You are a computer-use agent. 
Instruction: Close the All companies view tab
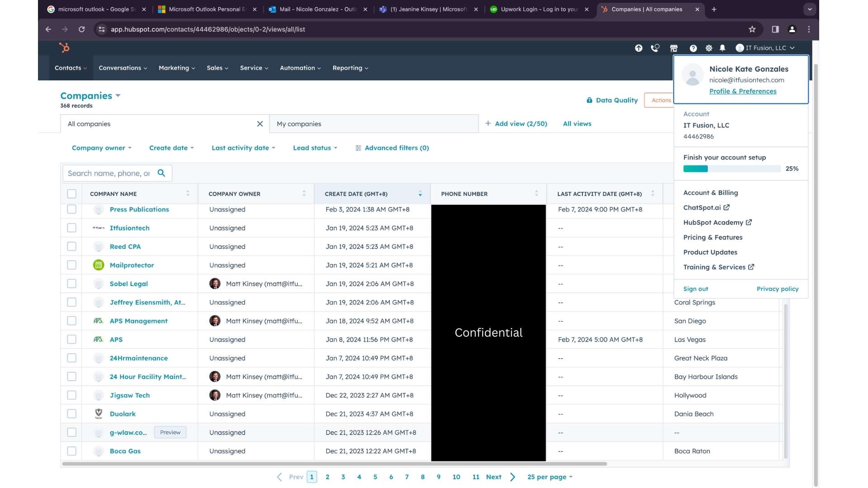tap(260, 124)
